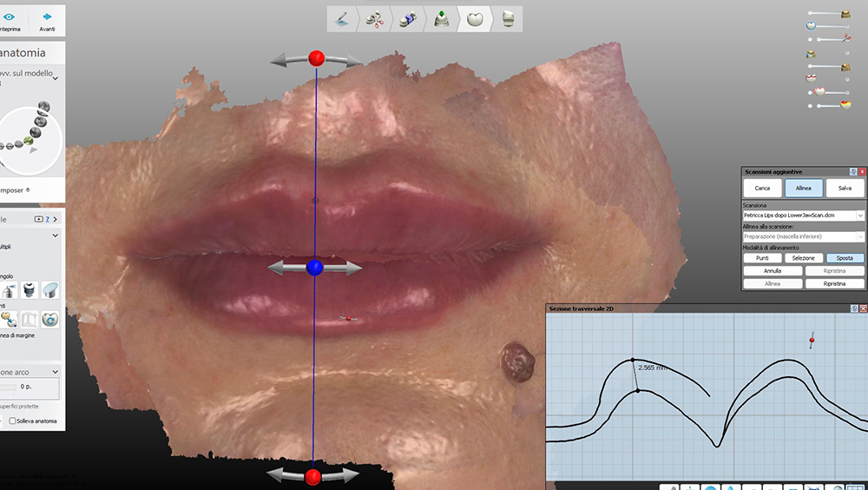
Task: Open the Allinea alla scansione dropdown
Action: click(860, 236)
